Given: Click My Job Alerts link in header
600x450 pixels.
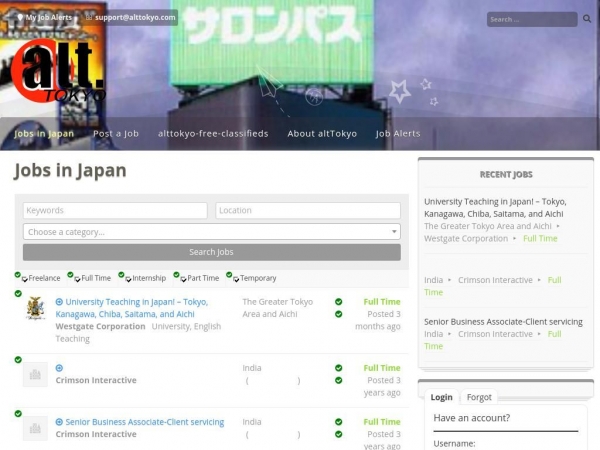Looking at the screenshot, I should click(49, 17).
